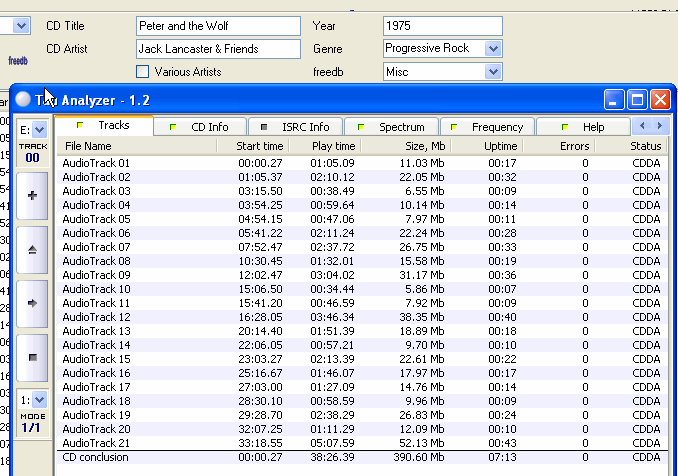Open the Genre dropdown
Image resolution: width=678 pixels, height=476 pixels.
492,48
